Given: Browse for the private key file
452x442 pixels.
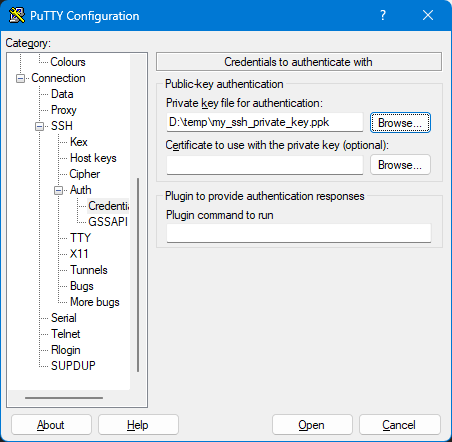Looking at the screenshot, I should [x=400, y=123].
